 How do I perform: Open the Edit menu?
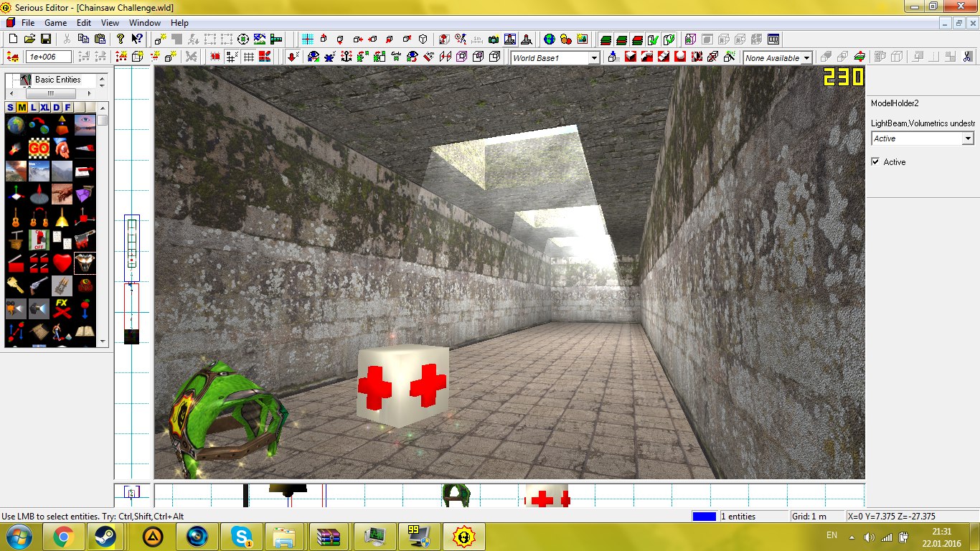click(84, 23)
